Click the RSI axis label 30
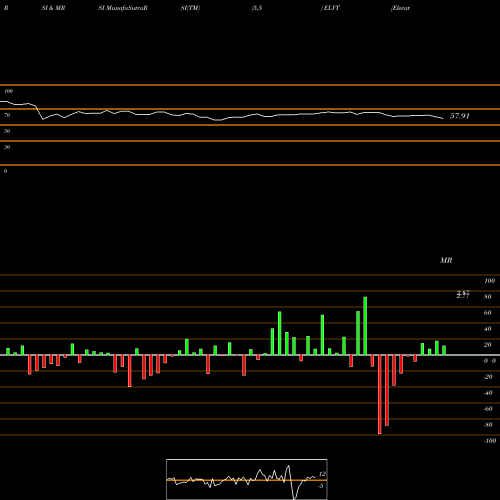 pos(7,147)
